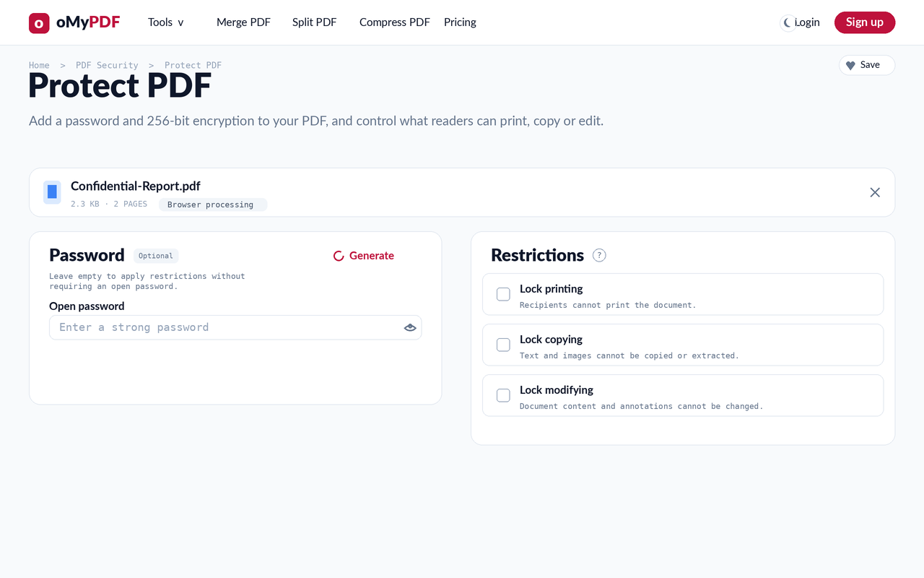
Task: Click the Lock printing label text
Action: tap(552, 289)
